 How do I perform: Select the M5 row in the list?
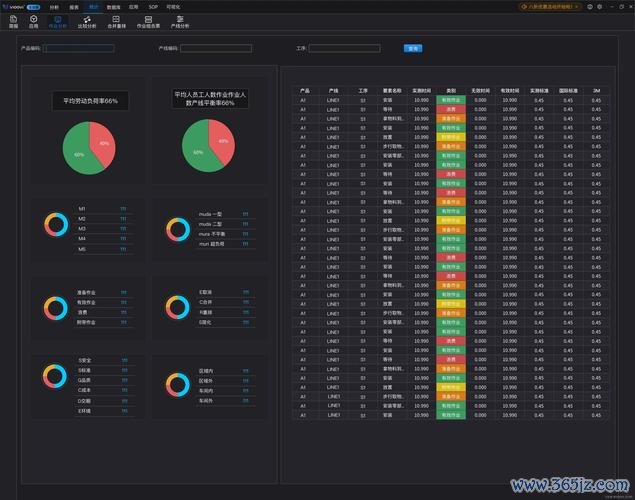tap(103, 249)
